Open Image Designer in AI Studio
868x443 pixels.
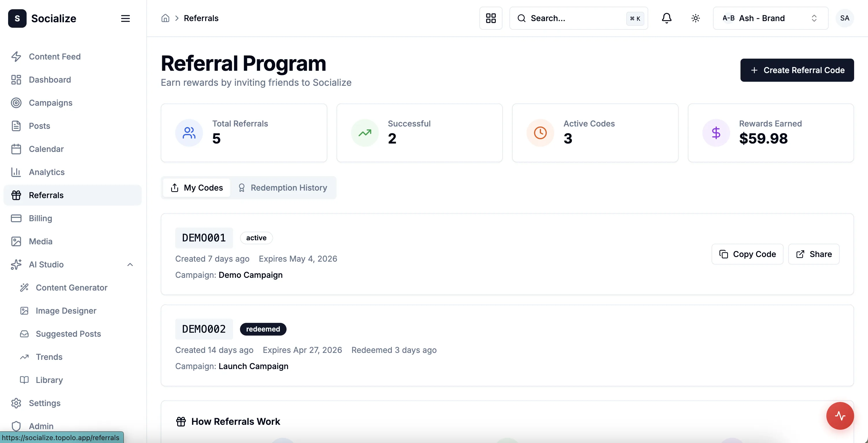pos(66,311)
